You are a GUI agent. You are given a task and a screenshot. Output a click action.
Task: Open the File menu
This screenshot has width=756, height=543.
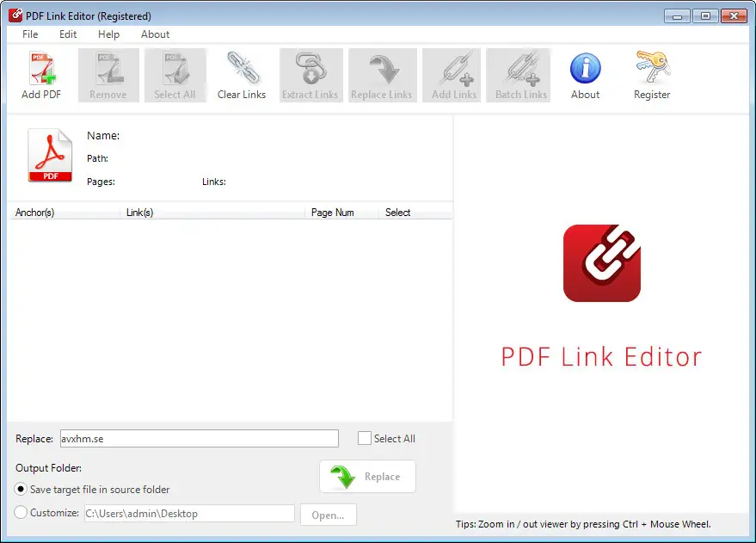pos(30,34)
